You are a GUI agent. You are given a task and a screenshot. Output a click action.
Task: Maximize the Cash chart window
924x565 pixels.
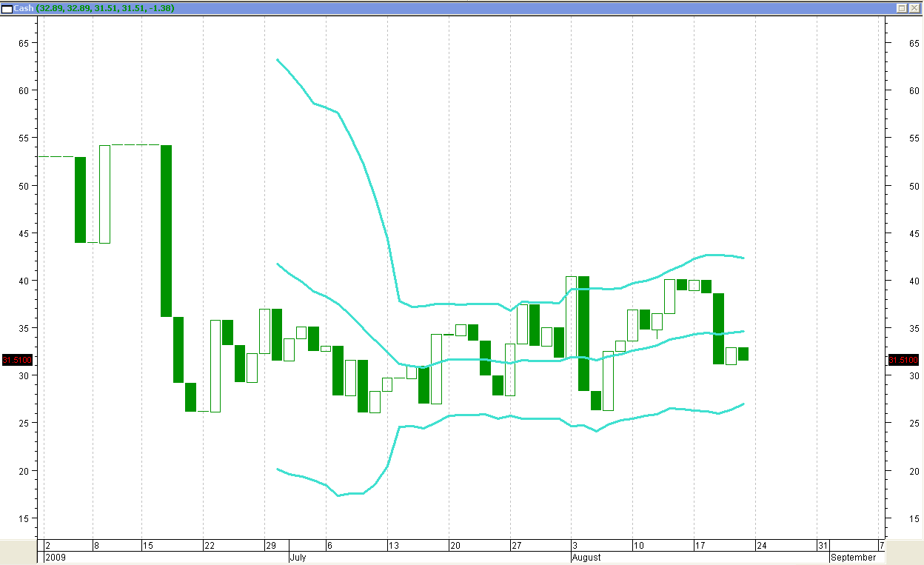(901, 8)
